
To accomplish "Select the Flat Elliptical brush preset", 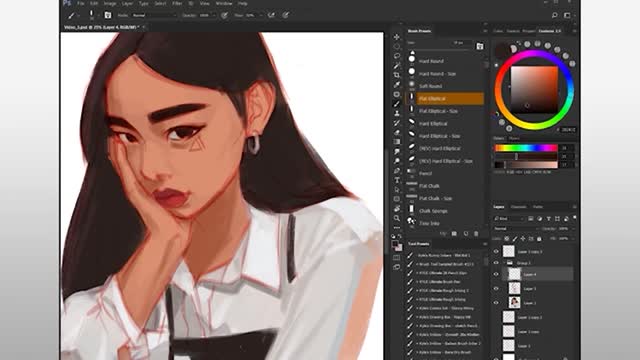I will (445, 98).
